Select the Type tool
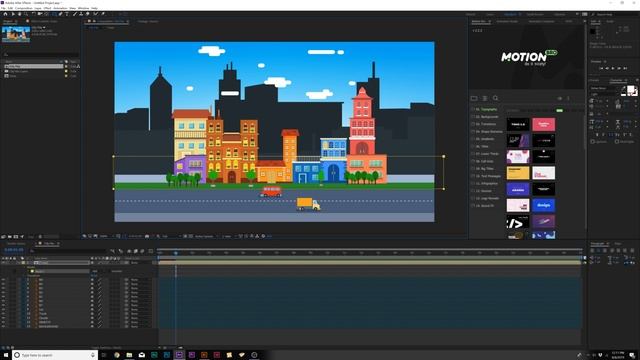640x360 pixels. pyautogui.click(x=67, y=13)
